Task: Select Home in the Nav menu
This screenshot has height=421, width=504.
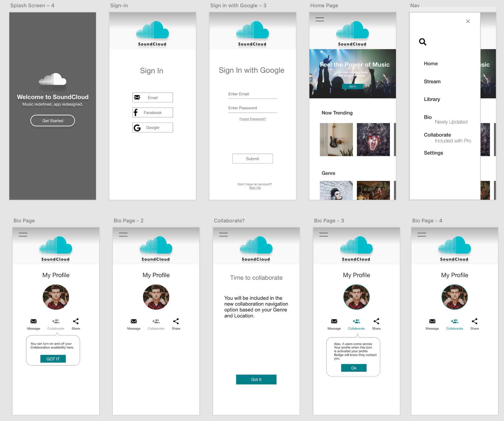Action: pyautogui.click(x=431, y=64)
